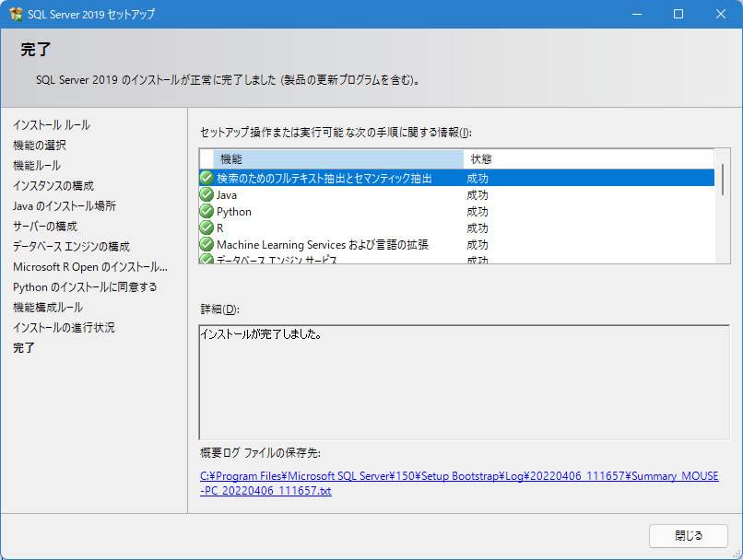This screenshot has height=560, width=743.
Task: Select サーバーの構成 step in sidebar
Action: [45, 226]
